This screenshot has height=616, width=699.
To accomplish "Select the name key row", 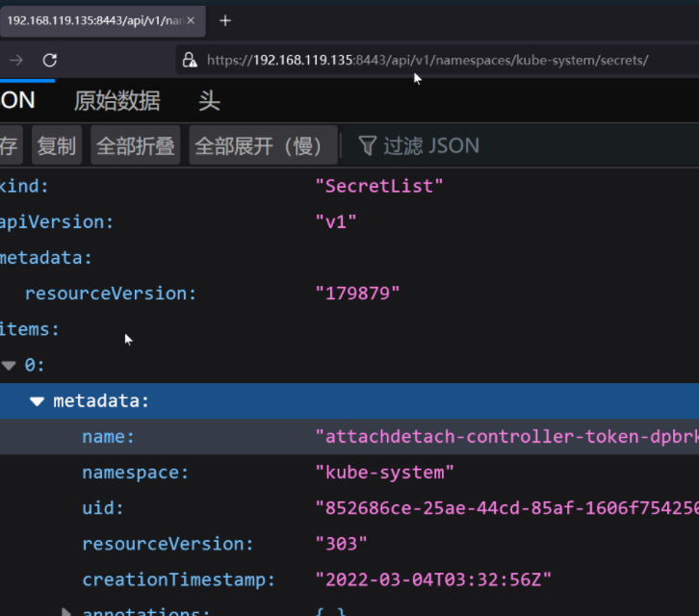I will tap(349, 437).
